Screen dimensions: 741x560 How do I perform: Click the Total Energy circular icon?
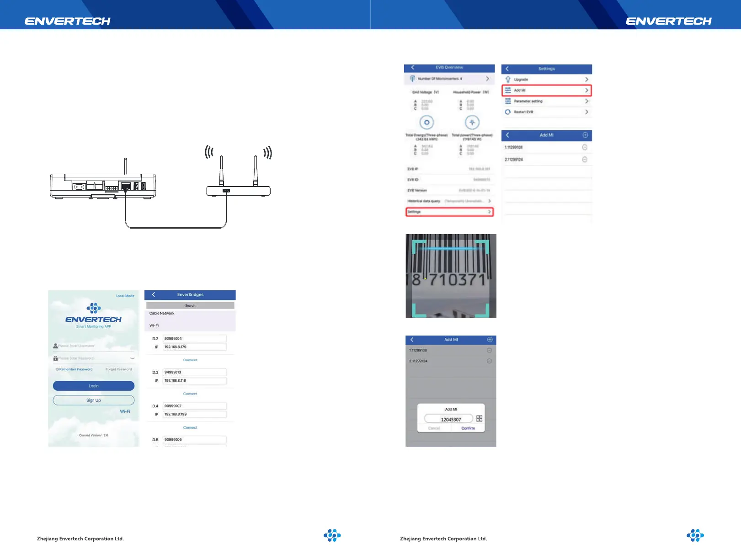(426, 123)
